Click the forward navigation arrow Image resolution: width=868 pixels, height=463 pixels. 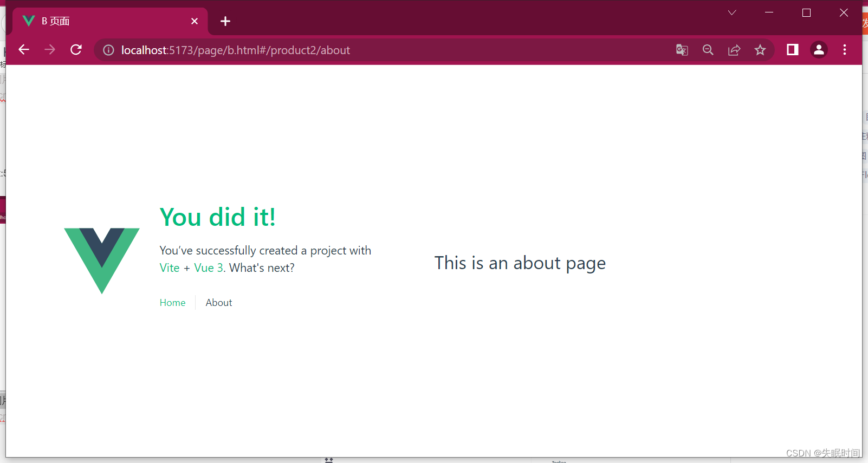coord(50,50)
